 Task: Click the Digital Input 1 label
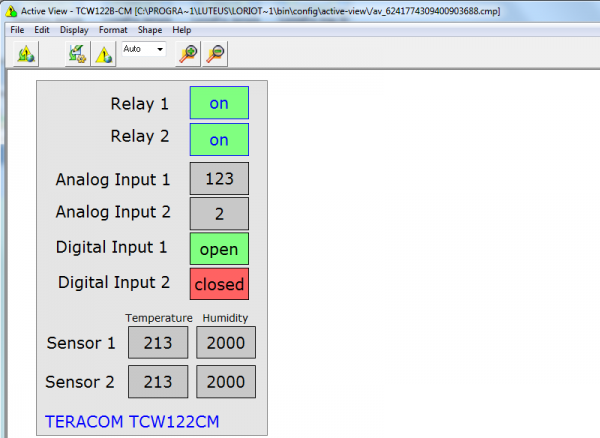tap(112, 247)
